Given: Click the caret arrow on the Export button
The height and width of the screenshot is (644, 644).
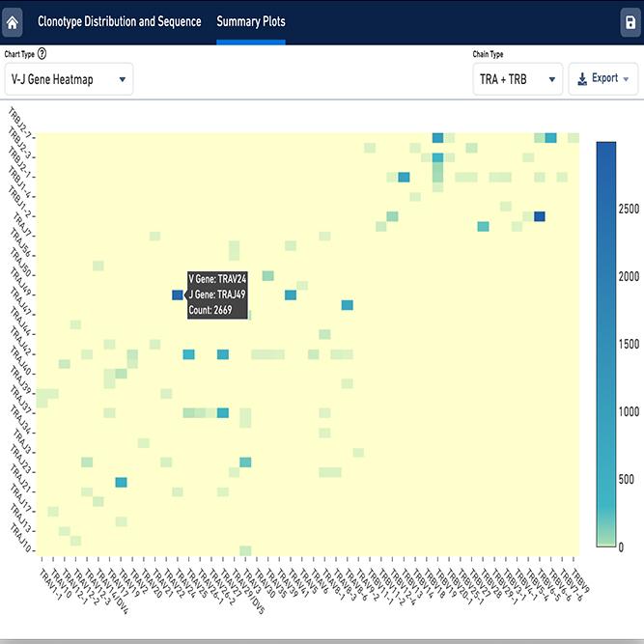Looking at the screenshot, I should tap(627, 79).
